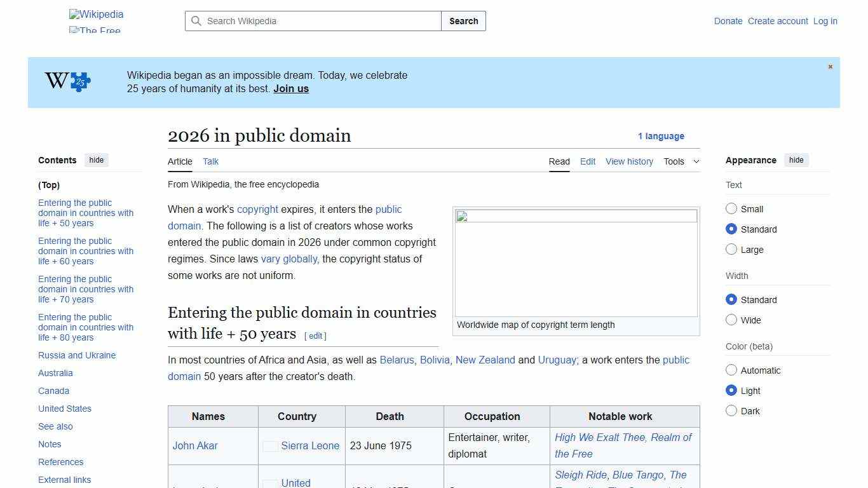Switch color mode to Dark
Screen dimensions: 868x488
(731, 410)
